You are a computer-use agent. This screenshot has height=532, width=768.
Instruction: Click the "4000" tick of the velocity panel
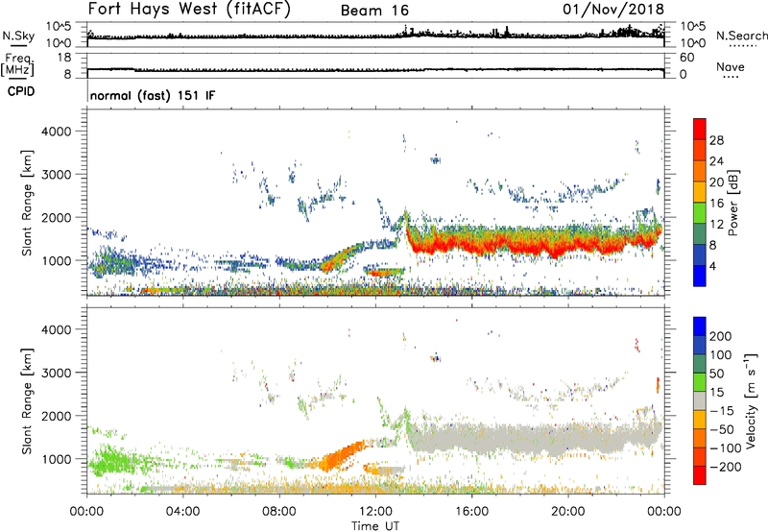(57, 329)
